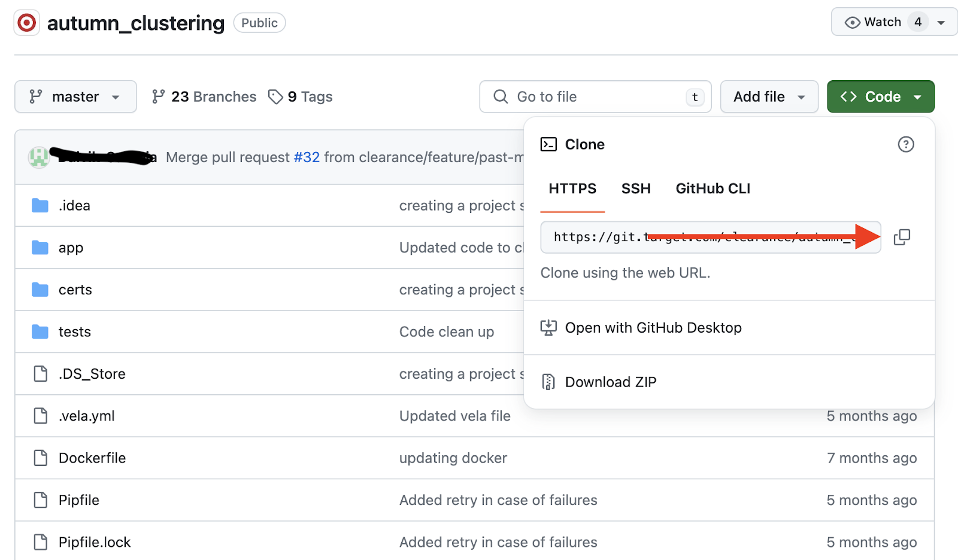The width and height of the screenshot is (958, 560).
Task: Open the .idea folder
Action: (74, 206)
